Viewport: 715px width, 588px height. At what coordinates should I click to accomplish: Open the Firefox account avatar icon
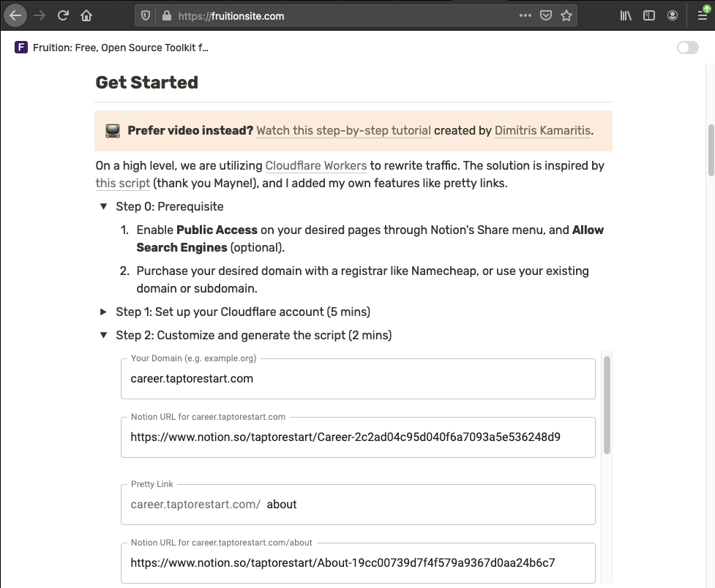coord(672,15)
